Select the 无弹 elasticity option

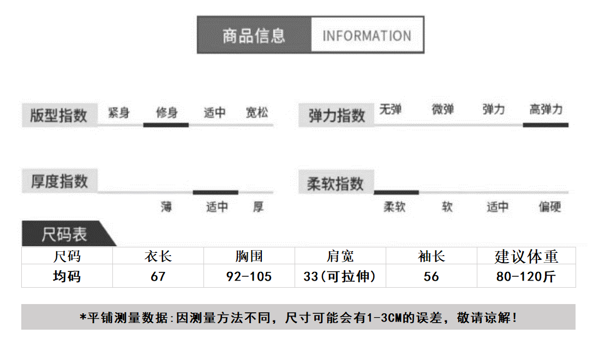tap(390, 109)
